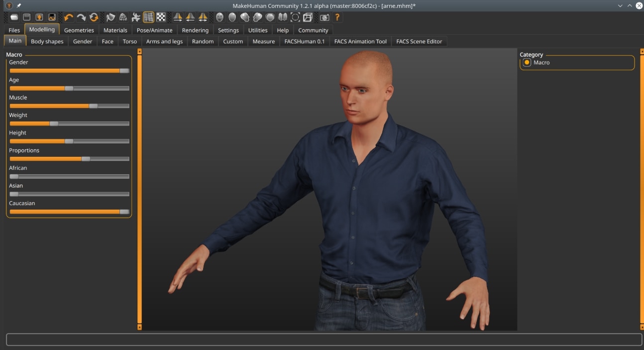The image size is (644, 350).
Task: Select the Macro category radio button
Action: (x=527, y=63)
